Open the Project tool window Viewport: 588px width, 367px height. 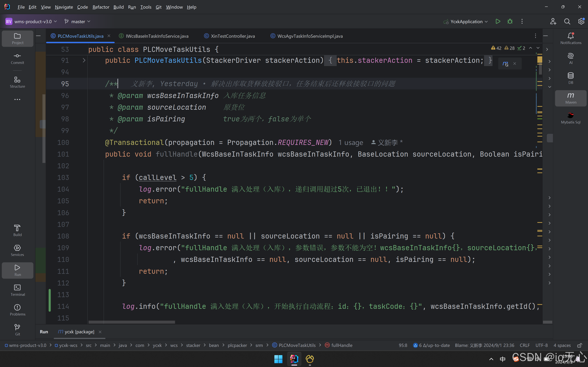[x=17, y=39]
